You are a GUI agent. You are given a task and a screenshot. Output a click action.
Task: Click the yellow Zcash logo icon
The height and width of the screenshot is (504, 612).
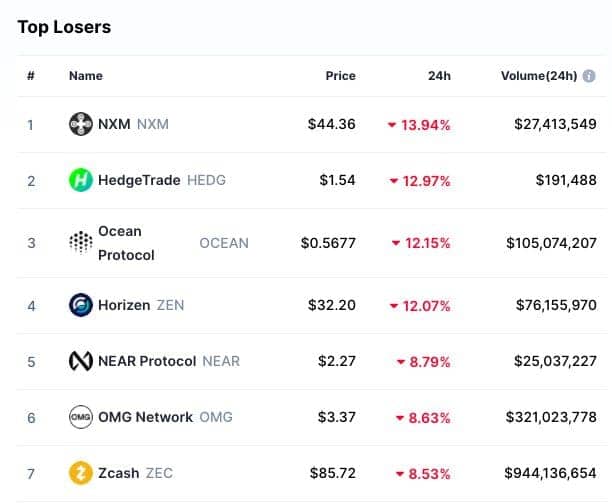(x=81, y=473)
